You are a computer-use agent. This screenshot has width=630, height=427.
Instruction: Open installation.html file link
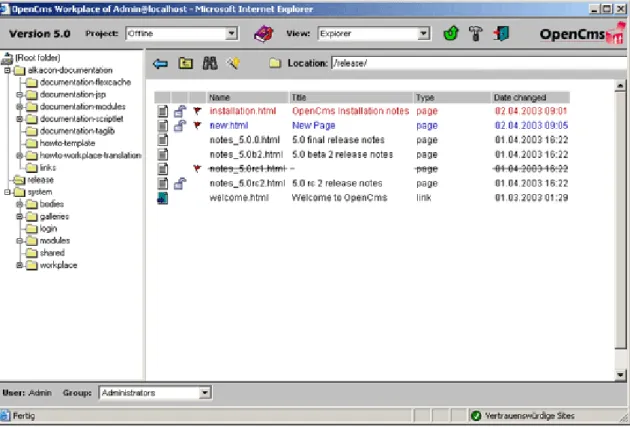click(243, 111)
